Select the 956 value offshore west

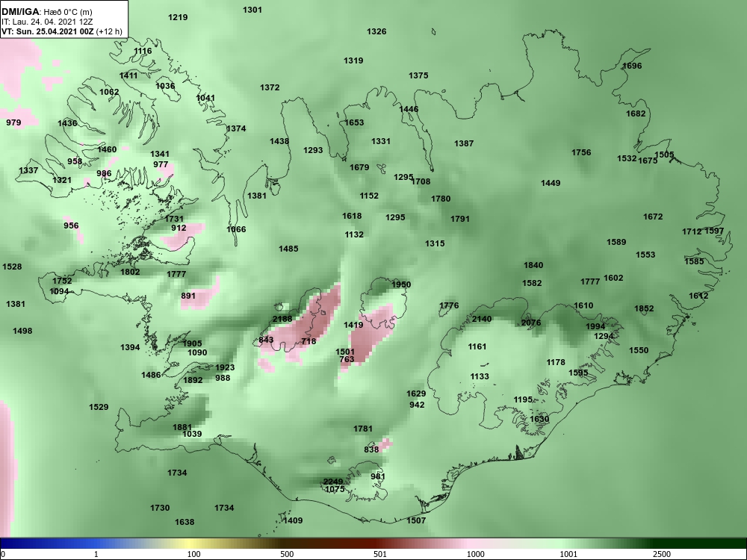71,225
